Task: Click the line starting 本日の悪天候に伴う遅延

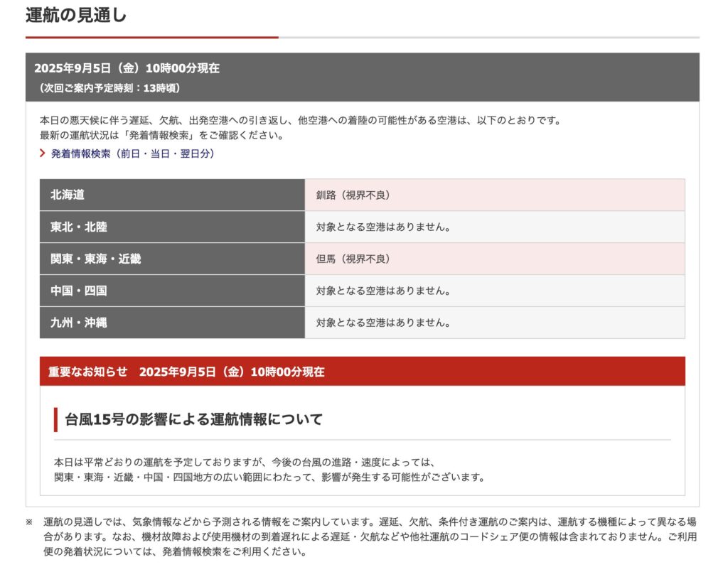Action: coord(301,120)
